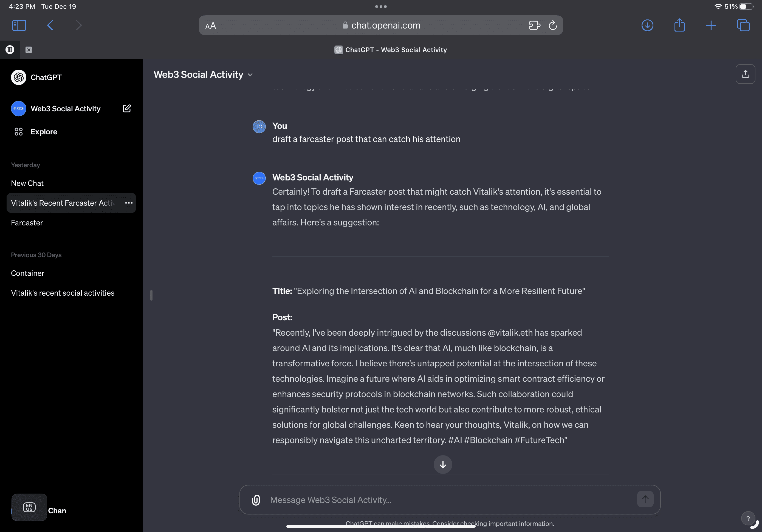Viewport: 762px width, 532px height.
Task: Click the Post: label in the response
Action: coord(282,317)
